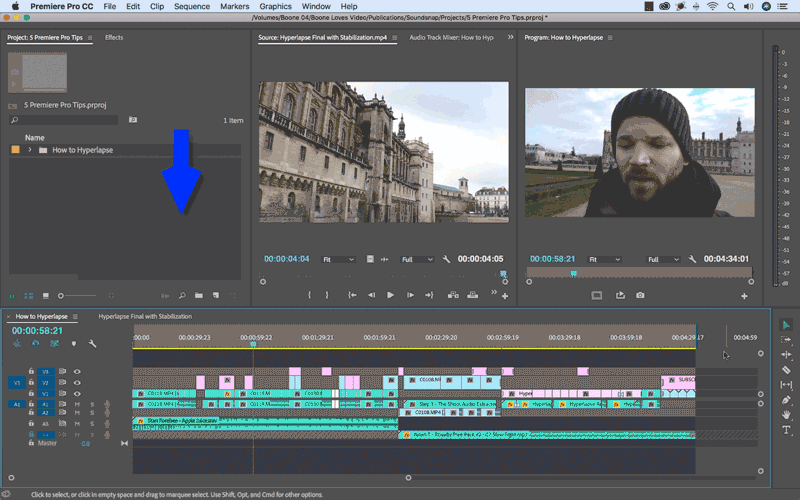Create a New Bin in Project panel

tap(198, 295)
